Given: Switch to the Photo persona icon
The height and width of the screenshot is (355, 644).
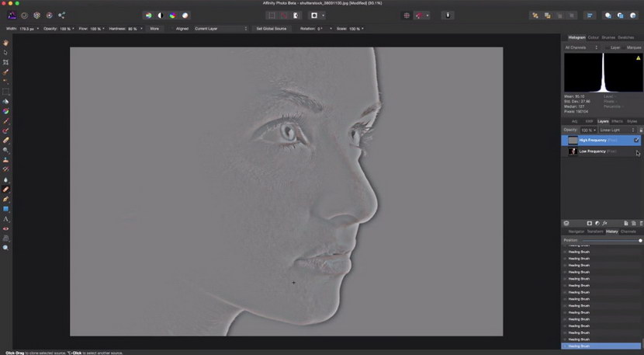Looking at the screenshot, I should coord(12,16).
